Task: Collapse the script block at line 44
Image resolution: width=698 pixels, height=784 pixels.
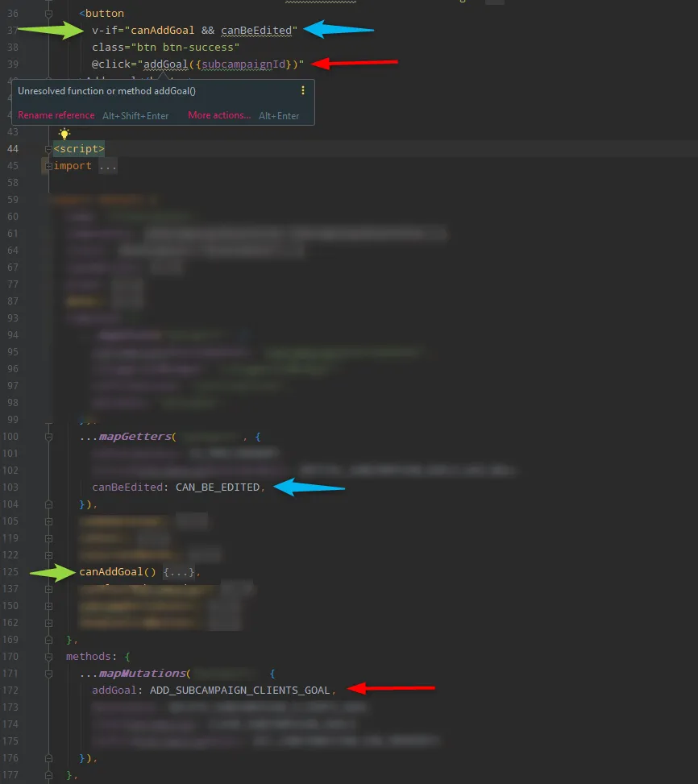Action: 48,149
